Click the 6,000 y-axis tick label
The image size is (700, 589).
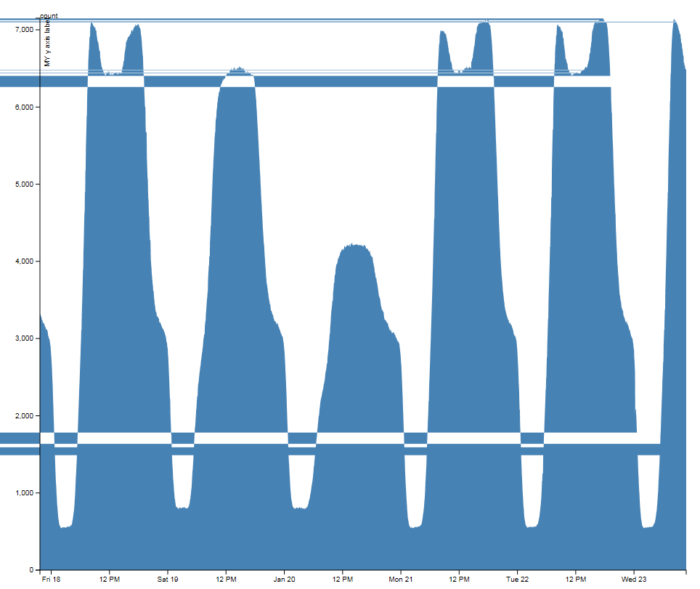coord(24,107)
